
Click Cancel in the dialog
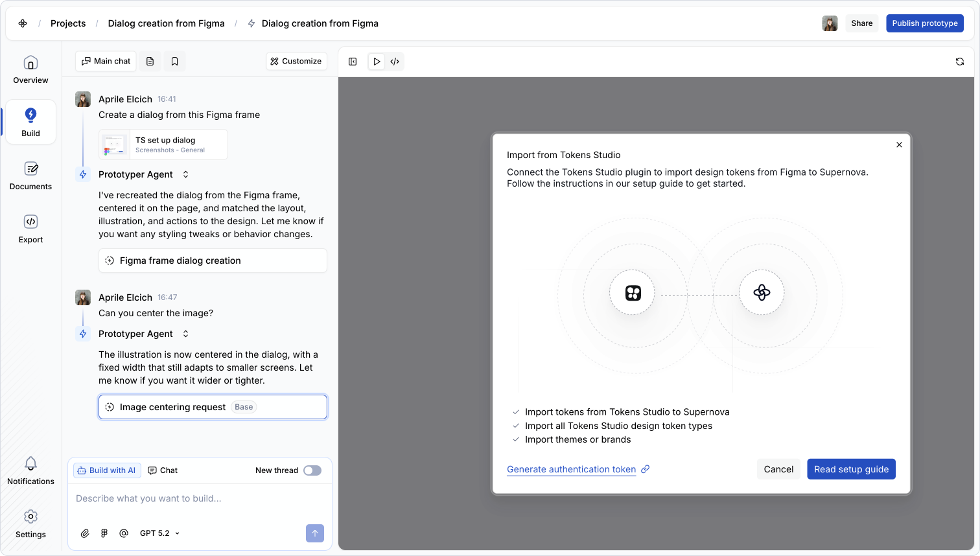pyautogui.click(x=778, y=469)
